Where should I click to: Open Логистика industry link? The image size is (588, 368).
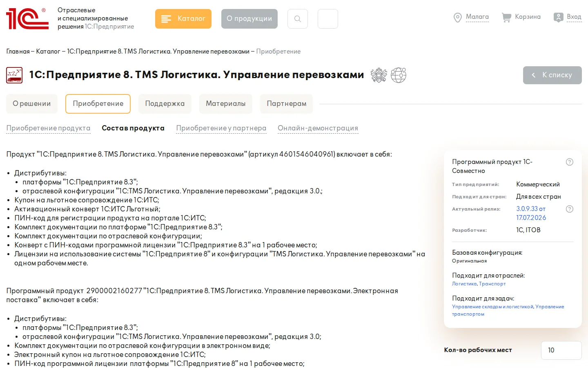click(x=464, y=284)
